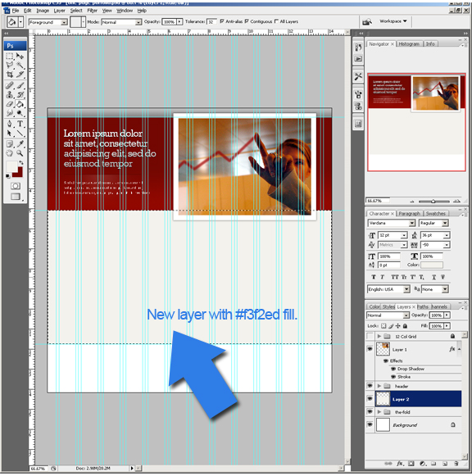
Task: Select the Horizontal Type tool
Action: 20,124
